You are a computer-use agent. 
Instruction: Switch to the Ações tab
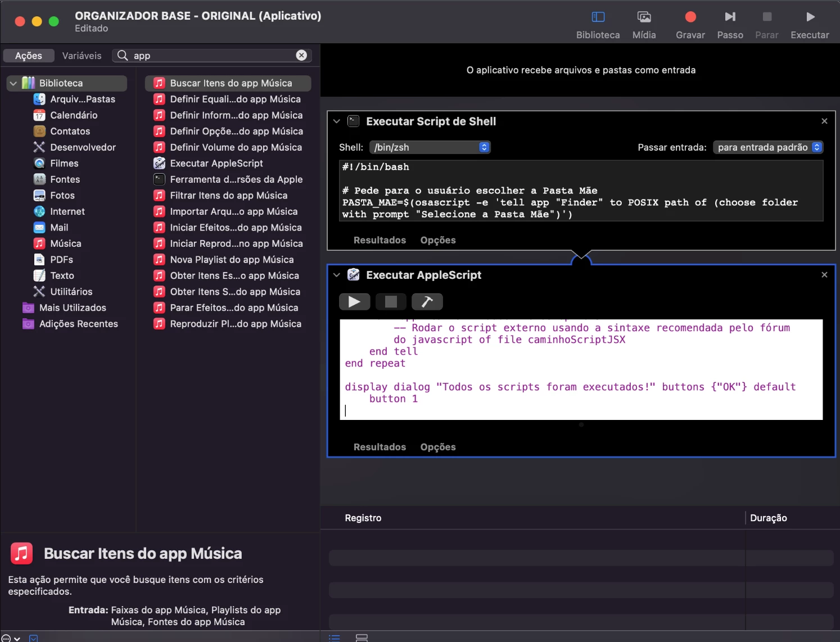pyautogui.click(x=29, y=56)
